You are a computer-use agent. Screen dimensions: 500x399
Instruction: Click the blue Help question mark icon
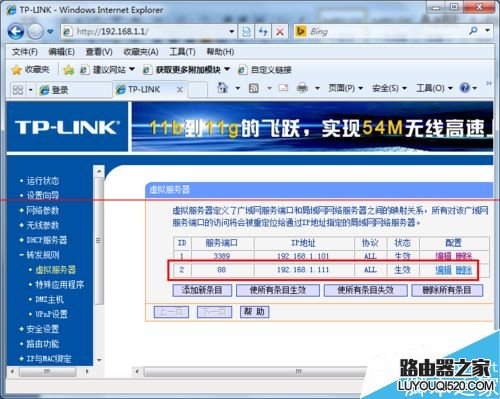465,88
